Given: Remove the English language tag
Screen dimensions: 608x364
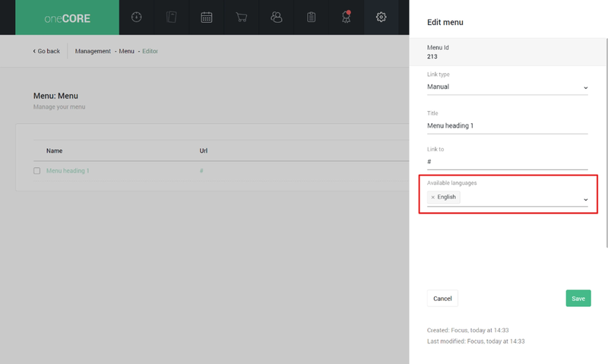Looking at the screenshot, I should click(x=433, y=198).
